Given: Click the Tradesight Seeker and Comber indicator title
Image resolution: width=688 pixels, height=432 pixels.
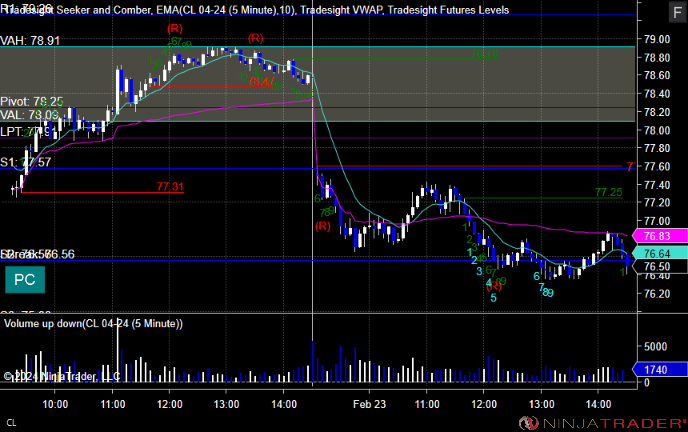Looking at the screenshot, I should pos(78,10).
